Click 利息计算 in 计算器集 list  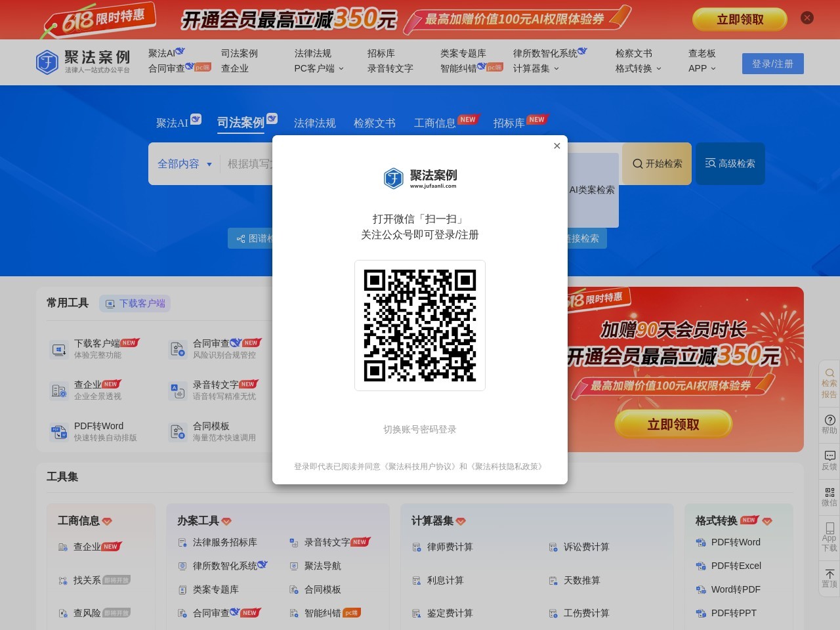(445, 580)
